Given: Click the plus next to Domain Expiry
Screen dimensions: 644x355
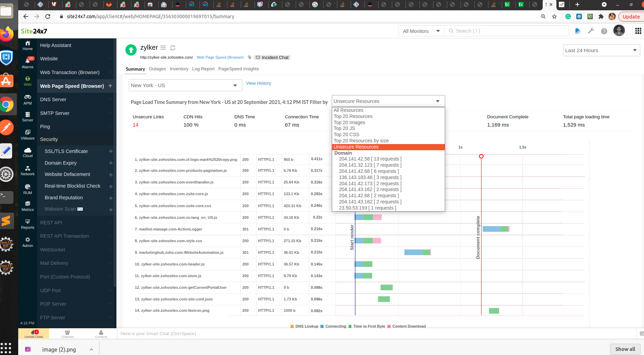Looking at the screenshot, I should point(111,163).
